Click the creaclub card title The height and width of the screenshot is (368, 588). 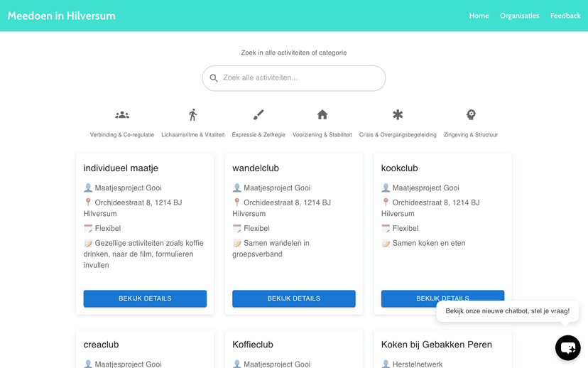click(x=101, y=345)
